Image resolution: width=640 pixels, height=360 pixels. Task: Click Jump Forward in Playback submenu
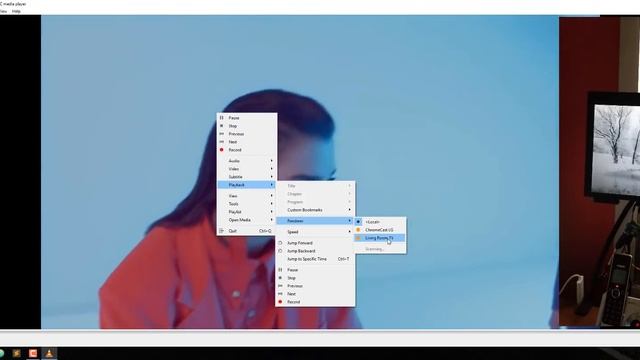[x=315, y=243]
